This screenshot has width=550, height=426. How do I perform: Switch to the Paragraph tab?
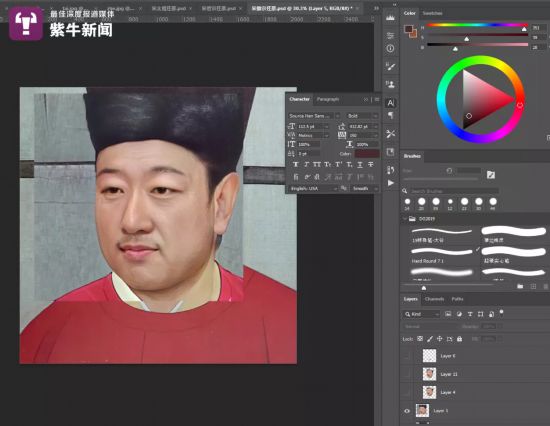pyautogui.click(x=328, y=99)
